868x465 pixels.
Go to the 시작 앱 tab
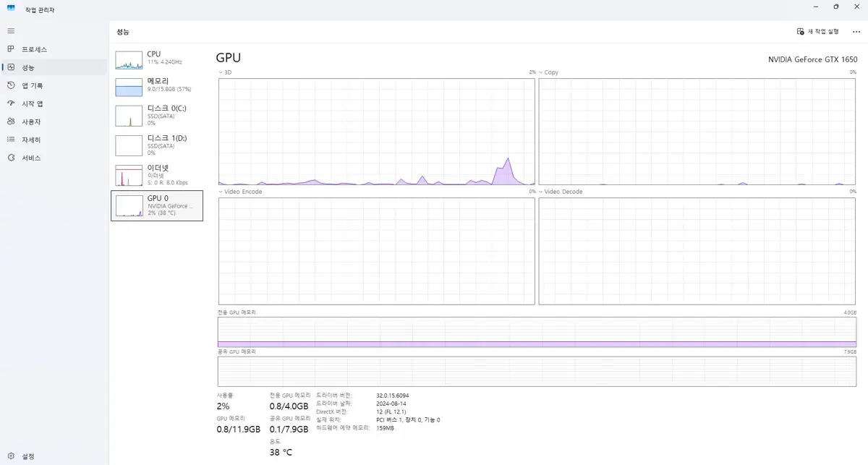pos(54,103)
